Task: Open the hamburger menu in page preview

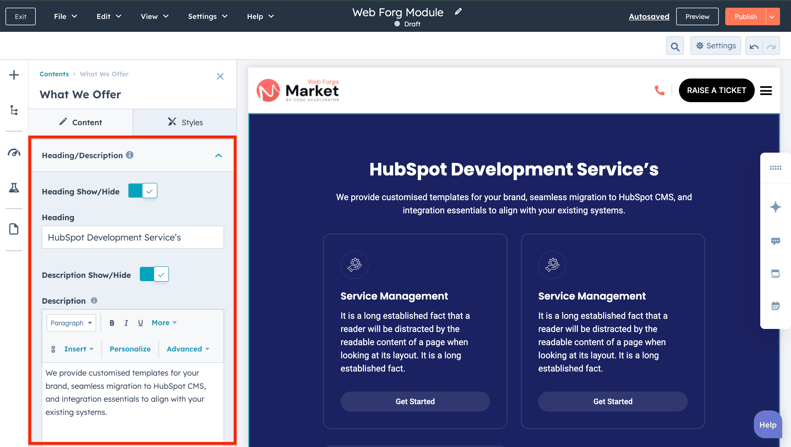Action: coord(766,91)
